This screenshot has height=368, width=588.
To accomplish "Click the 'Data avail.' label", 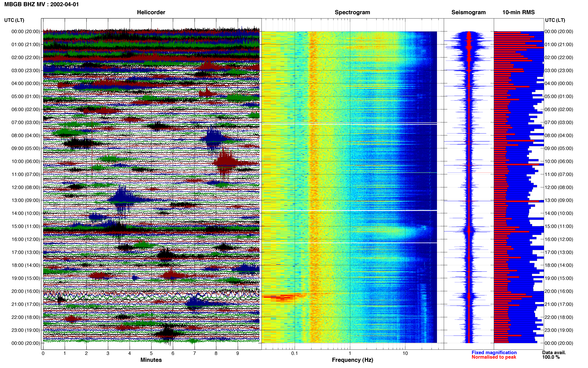I will (x=554, y=353).
